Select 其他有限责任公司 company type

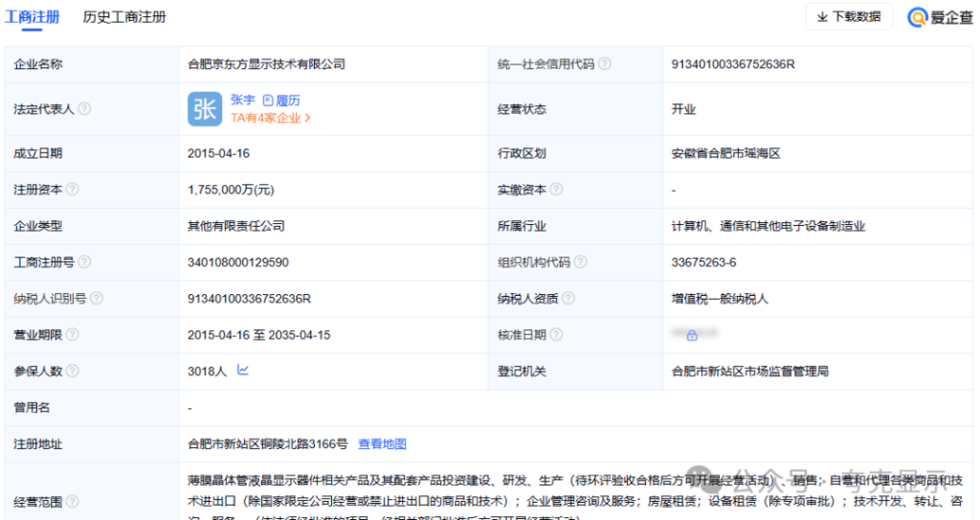236,226
